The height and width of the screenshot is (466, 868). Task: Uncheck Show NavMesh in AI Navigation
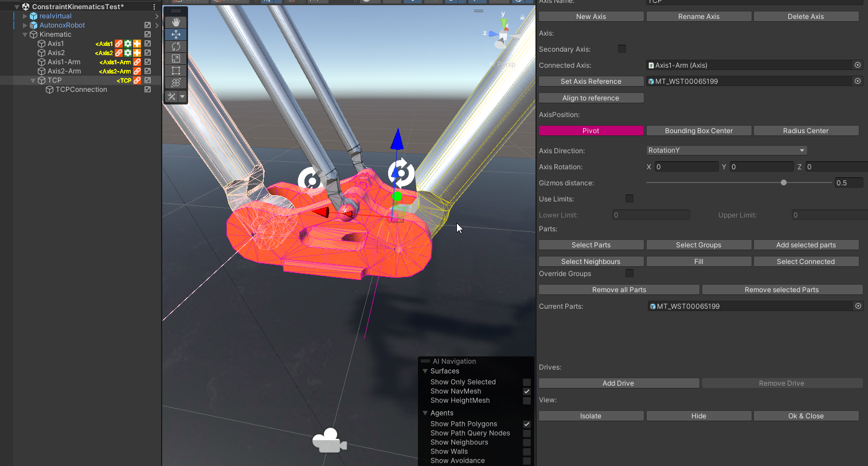click(526, 391)
